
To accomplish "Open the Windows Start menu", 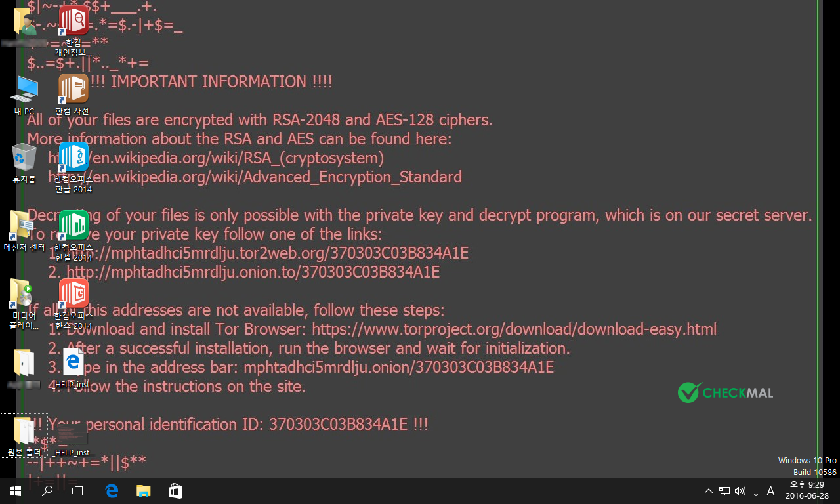I will coord(15,491).
